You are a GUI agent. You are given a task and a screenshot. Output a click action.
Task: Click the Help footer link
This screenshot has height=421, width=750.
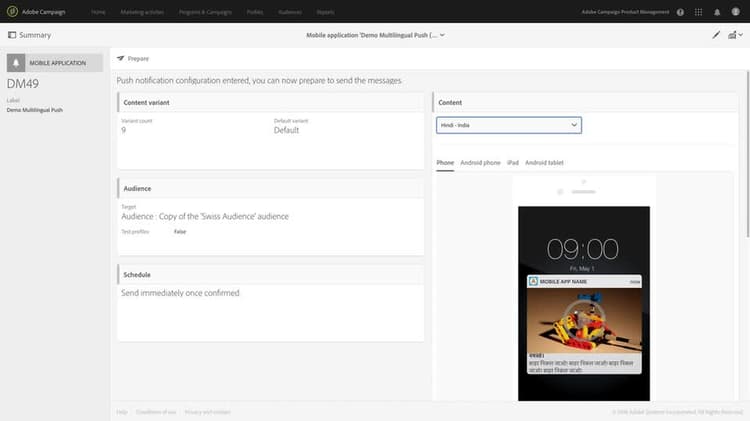pos(122,412)
